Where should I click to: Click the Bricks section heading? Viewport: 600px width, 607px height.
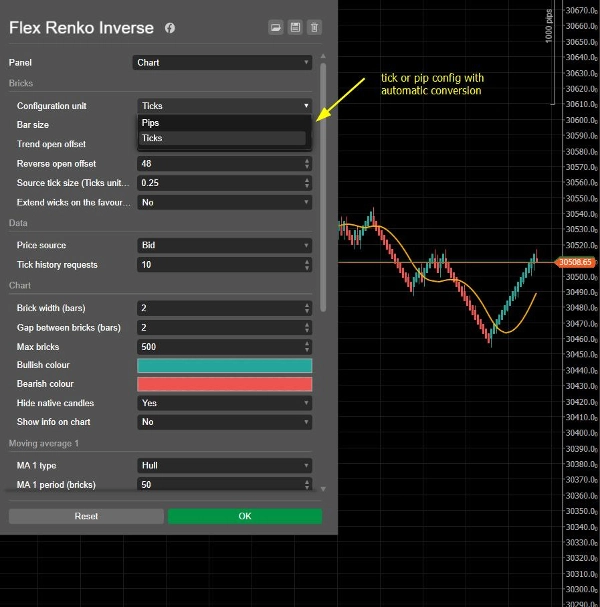pos(21,83)
